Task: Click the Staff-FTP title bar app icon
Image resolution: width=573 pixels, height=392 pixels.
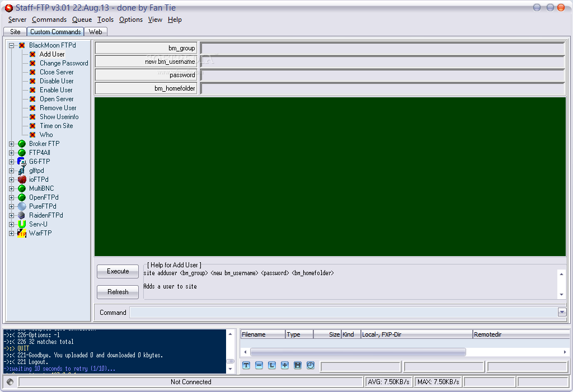Action: click(x=9, y=8)
